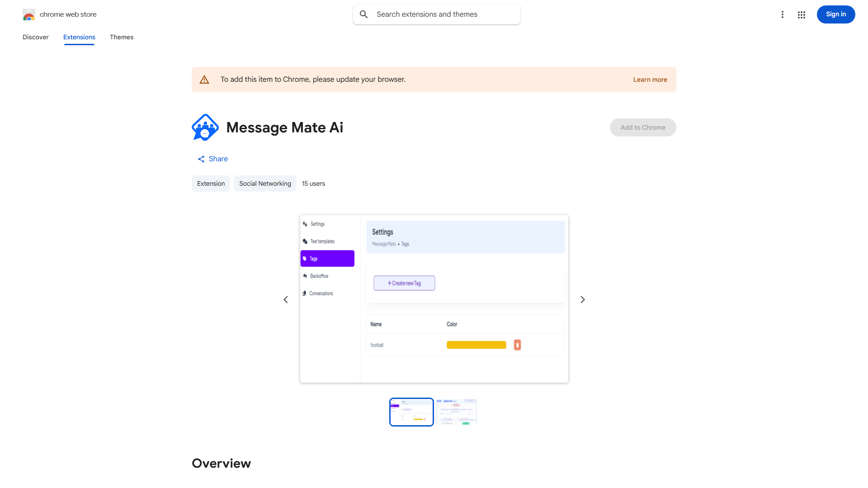
Task: Switch to the Discover tab
Action: 35,37
